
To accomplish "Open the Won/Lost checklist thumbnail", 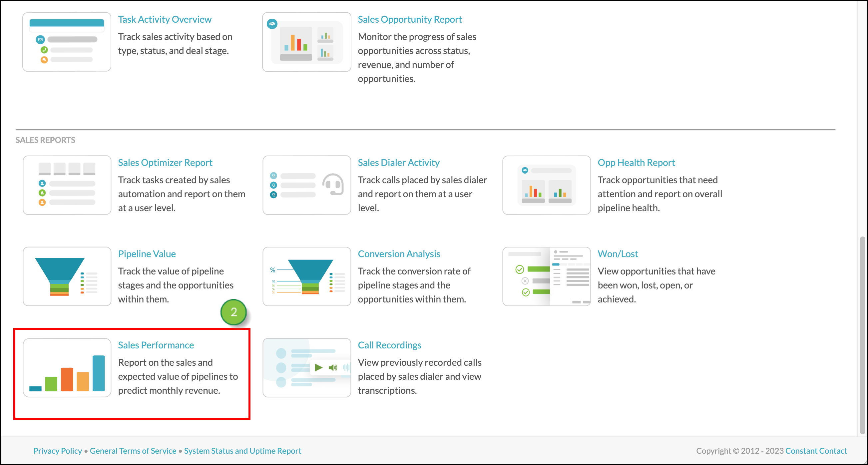I will tap(547, 276).
